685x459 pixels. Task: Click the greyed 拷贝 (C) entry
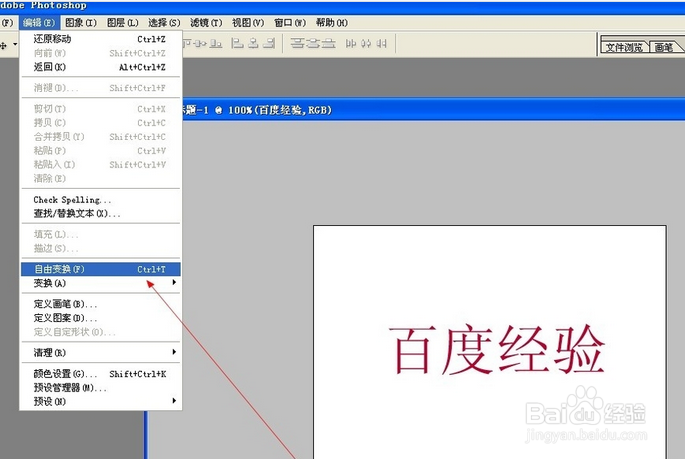pyautogui.click(x=100, y=123)
